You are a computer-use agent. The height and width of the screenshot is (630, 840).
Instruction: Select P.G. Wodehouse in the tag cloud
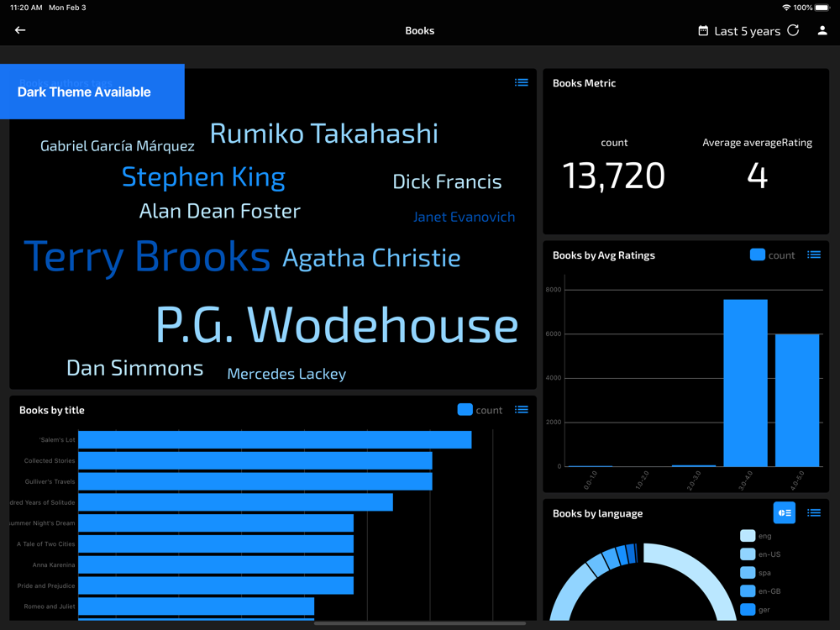tap(337, 325)
